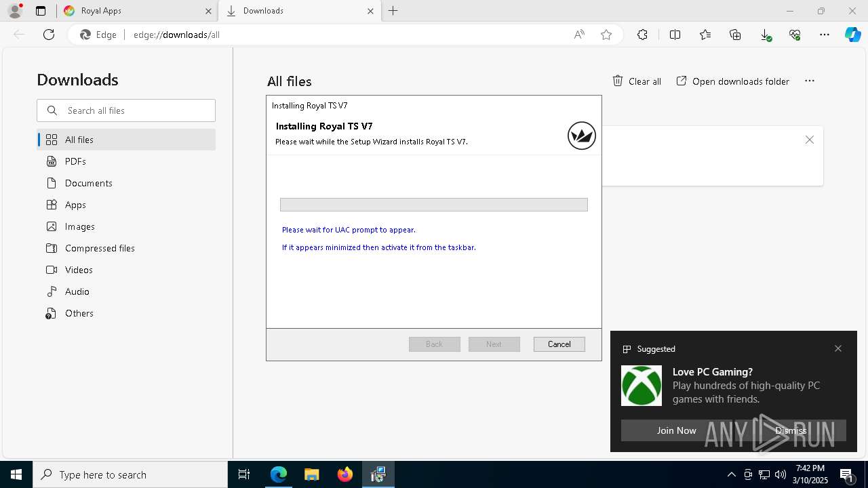Open a new tab with plus button
The image size is (868, 488).
393,11
